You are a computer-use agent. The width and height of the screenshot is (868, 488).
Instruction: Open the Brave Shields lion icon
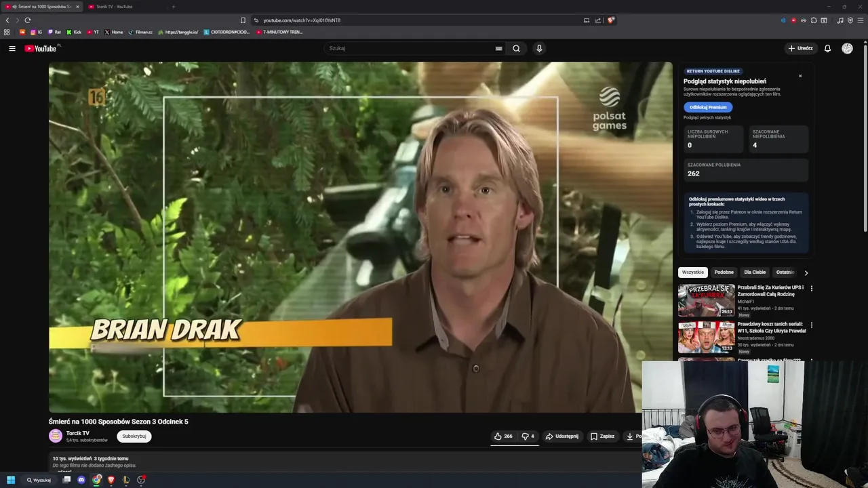coord(610,20)
